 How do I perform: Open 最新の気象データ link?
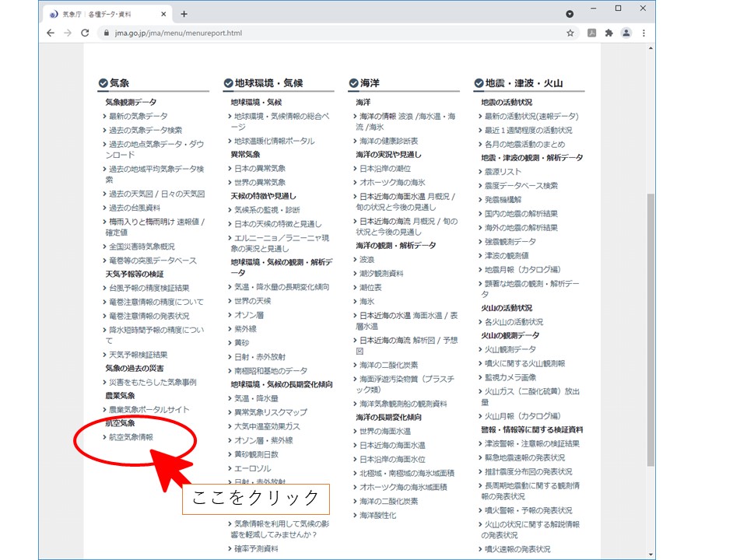coord(139,116)
